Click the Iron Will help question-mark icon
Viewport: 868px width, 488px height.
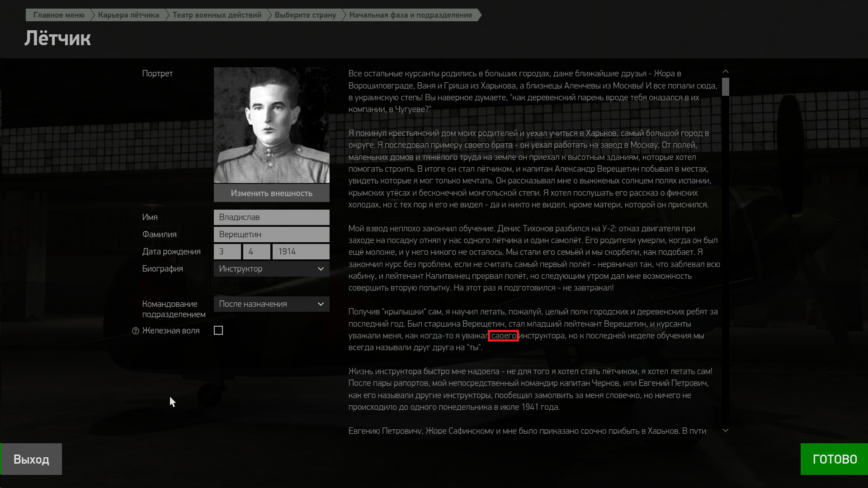tap(135, 331)
